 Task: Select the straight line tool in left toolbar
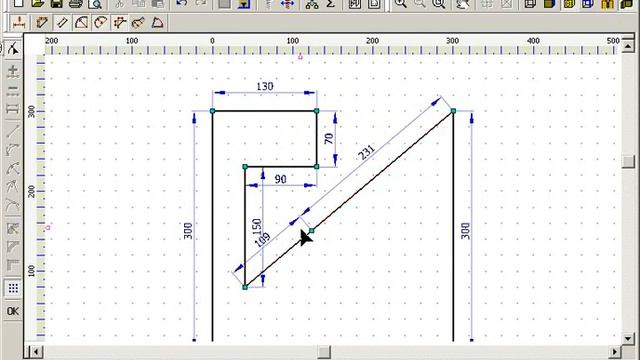[x=13, y=131]
